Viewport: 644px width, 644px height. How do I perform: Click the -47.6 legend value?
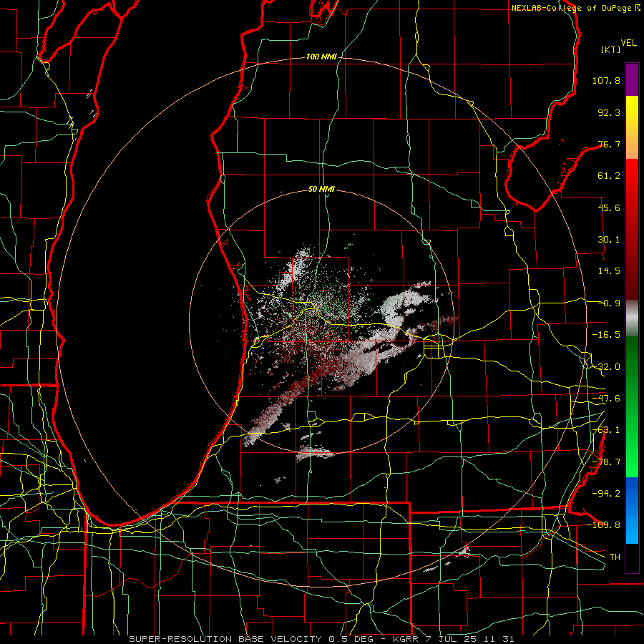pyautogui.click(x=606, y=399)
